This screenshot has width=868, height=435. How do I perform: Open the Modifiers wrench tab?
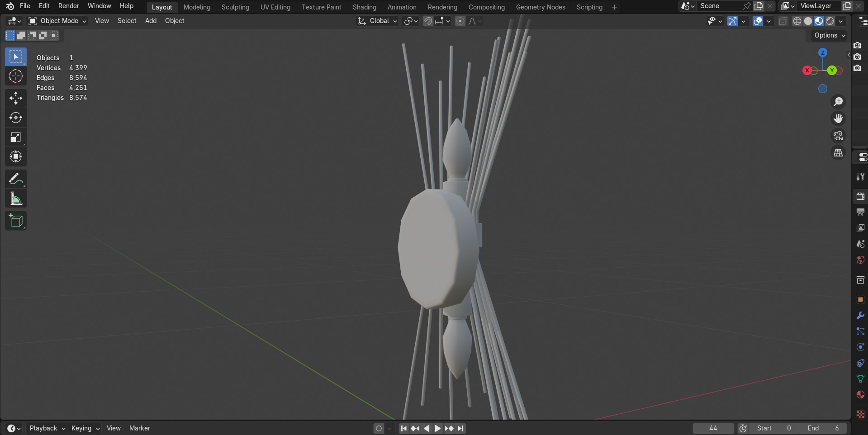(x=860, y=315)
